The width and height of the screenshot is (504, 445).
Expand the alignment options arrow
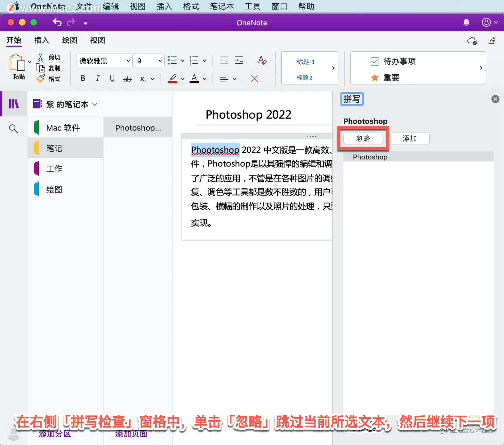(x=235, y=79)
